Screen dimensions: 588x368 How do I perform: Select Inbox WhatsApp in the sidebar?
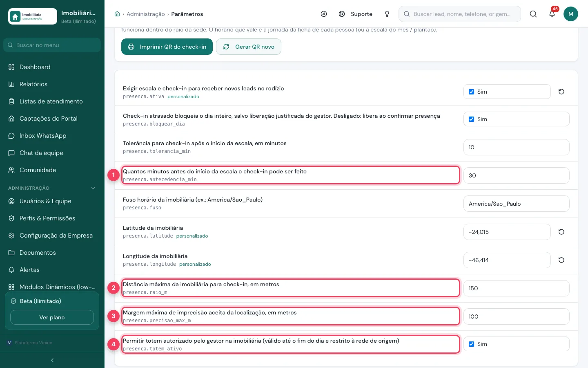(x=52, y=136)
